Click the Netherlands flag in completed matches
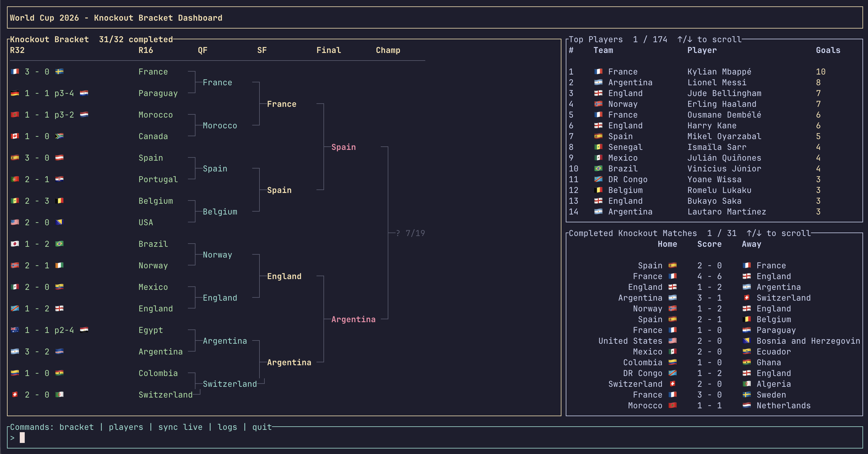 coord(747,405)
